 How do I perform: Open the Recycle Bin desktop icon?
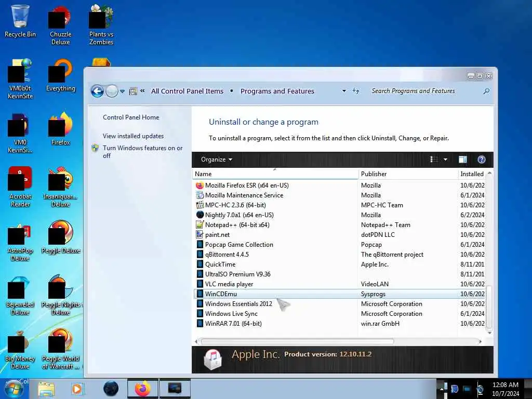(x=20, y=20)
